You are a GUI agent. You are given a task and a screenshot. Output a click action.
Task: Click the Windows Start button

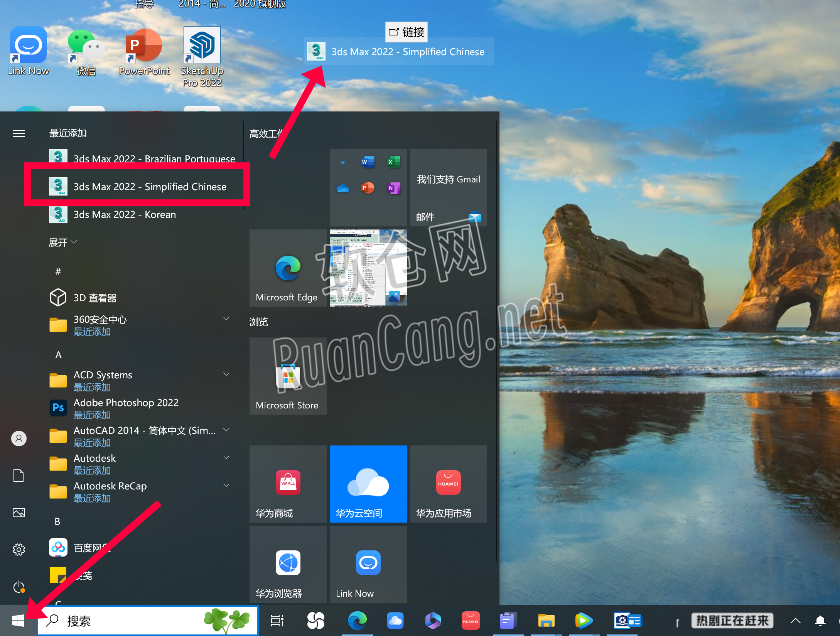click(18, 621)
